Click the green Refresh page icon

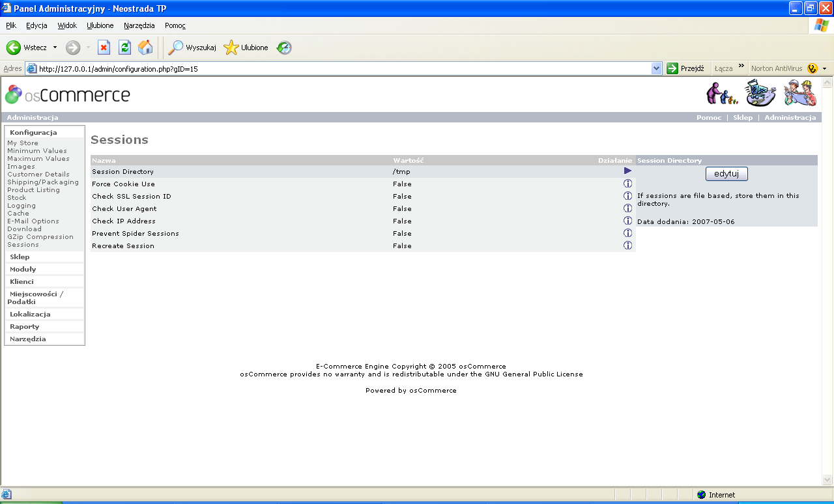[124, 48]
